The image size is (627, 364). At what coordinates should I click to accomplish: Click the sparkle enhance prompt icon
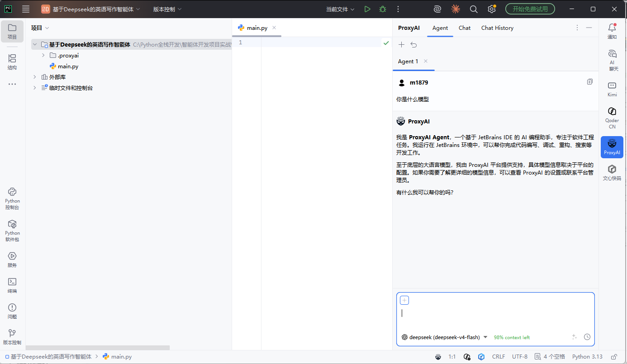pos(575,337)
